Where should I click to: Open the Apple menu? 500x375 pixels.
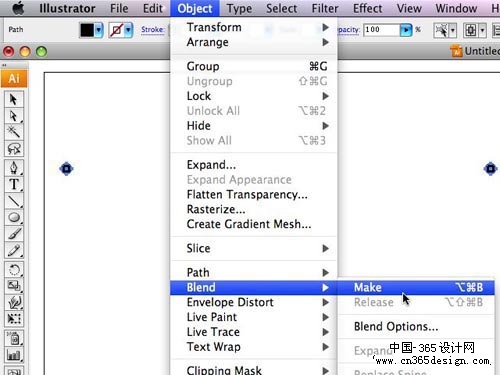tap(18, 8)
